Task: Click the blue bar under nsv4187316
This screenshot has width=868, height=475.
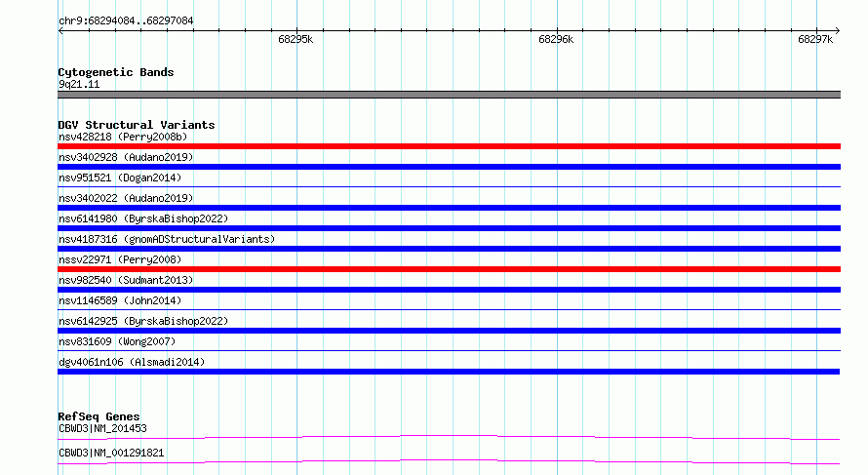Action: tap(449, 249)
